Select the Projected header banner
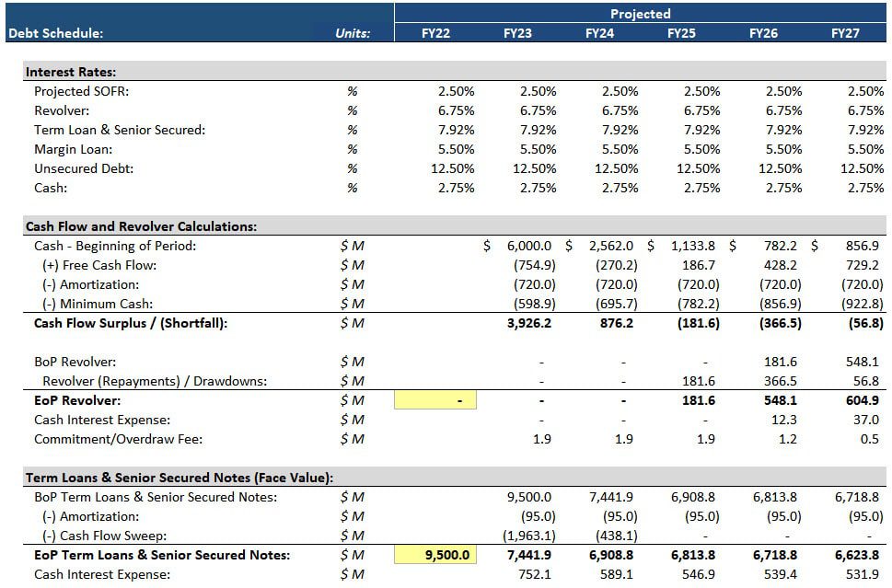The image size is (892, 588). click(x=640, y=13)
